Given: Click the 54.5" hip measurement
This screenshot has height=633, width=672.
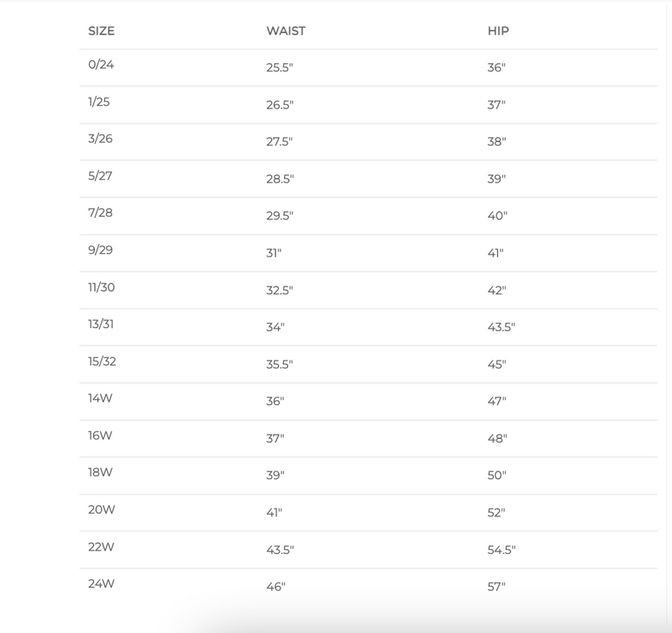Looking at the screenshot, I should coord(501,550).
